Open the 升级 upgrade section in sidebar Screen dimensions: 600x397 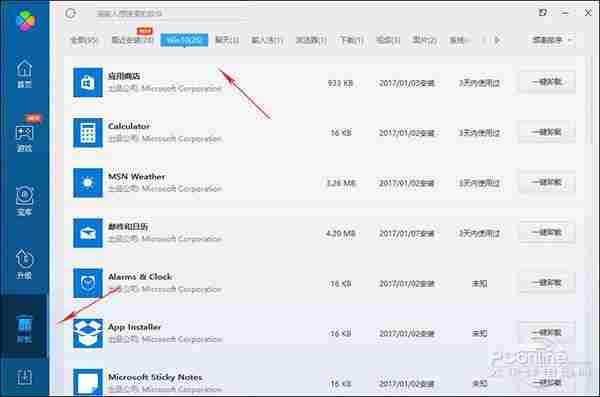tap(24, 264)
